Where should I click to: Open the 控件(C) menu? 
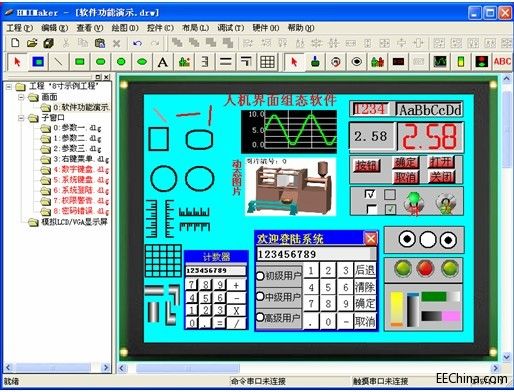click(160, 28)
